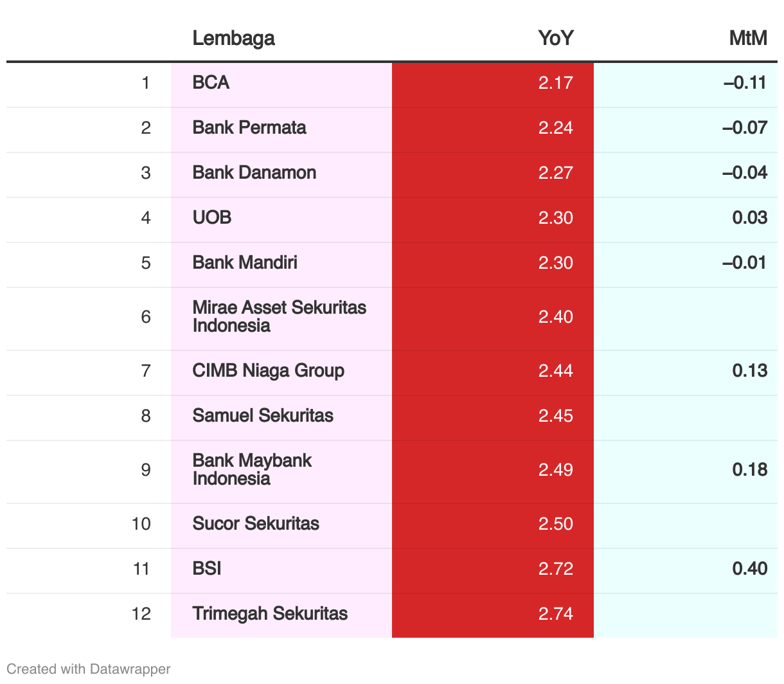The image size is (784, 684).
Task: Select the CIMB Niaga Group cell
Action: coord(268,371)
